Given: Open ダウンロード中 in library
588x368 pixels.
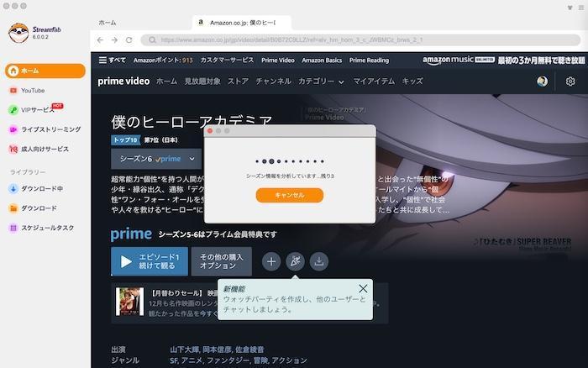Looking at the screenshot, I should pyautogui.click(x=42, y=189).
